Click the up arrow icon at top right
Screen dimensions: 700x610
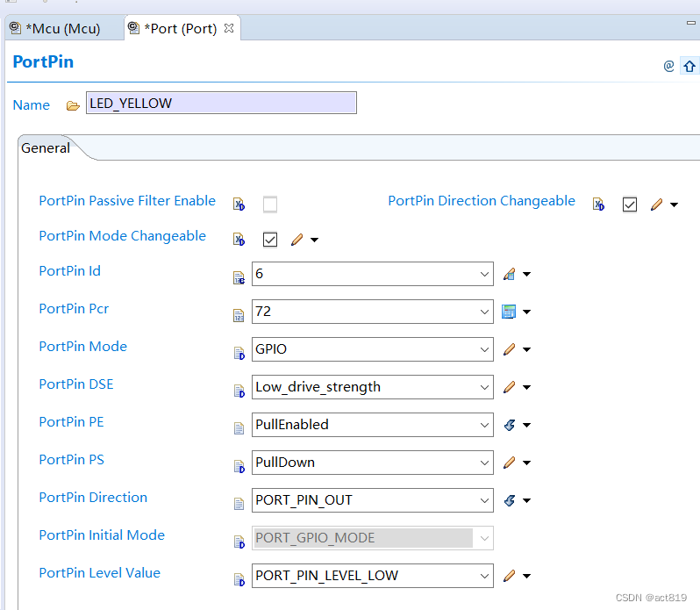click(x=689, y=66)
